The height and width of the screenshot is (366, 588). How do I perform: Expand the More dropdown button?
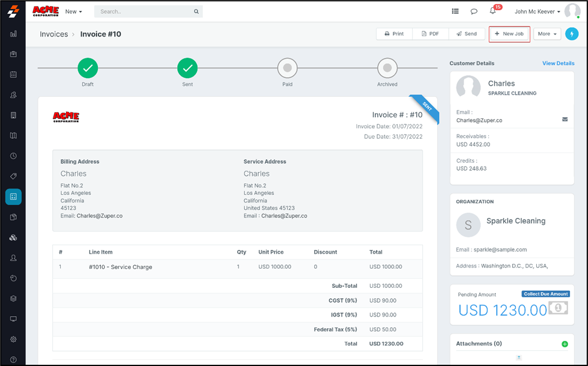tap(547, 34)
